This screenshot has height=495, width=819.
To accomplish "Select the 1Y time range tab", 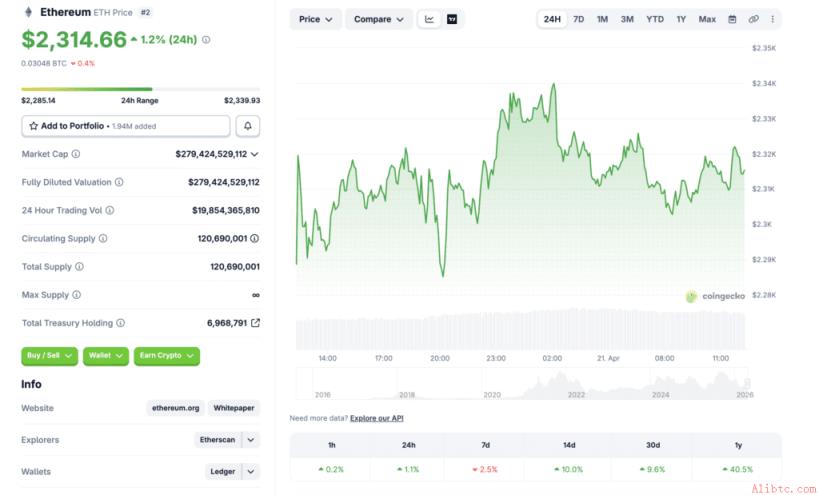I will pyautogui.click(x=681, y=19).
